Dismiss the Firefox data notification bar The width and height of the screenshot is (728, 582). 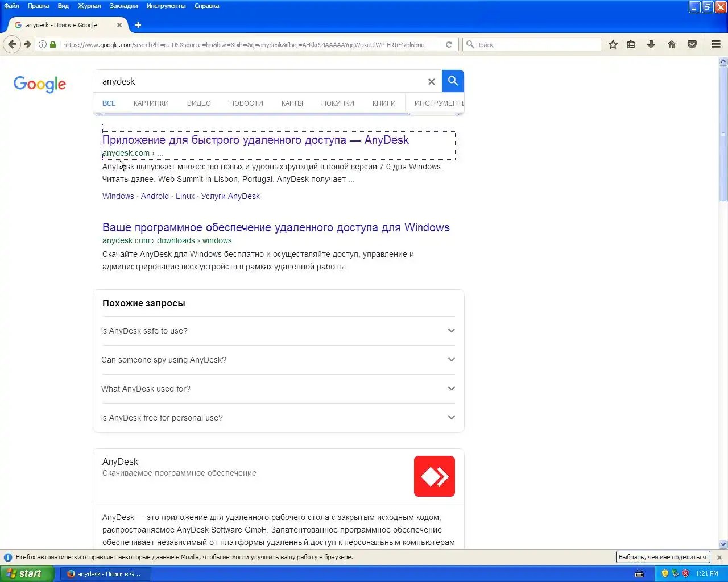click(719, 558)
